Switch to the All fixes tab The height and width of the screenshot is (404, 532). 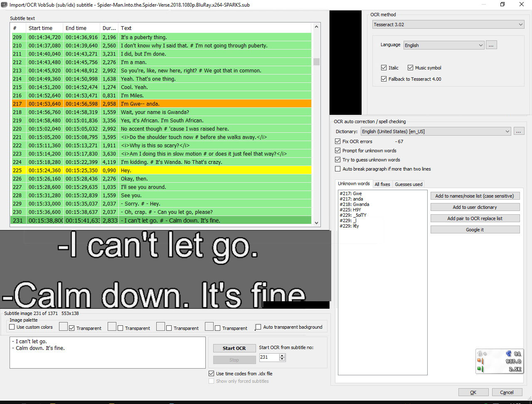pos(382,184)
